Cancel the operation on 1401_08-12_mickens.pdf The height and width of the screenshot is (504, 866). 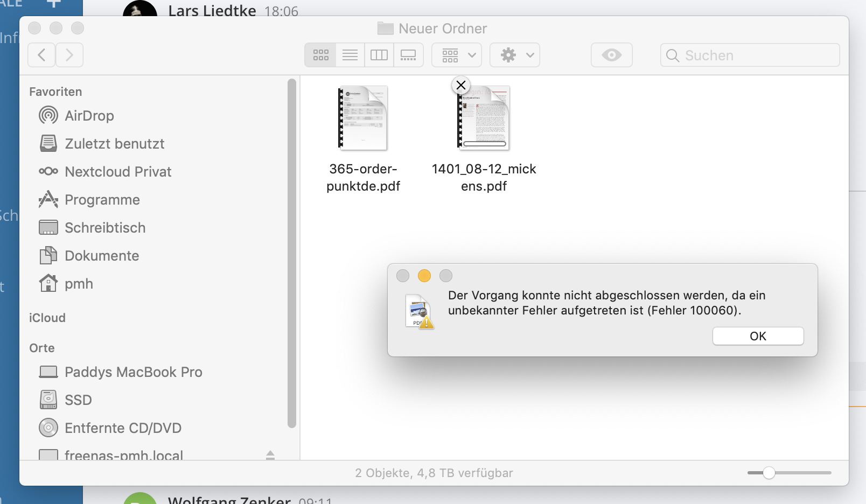tap(461, 85)
